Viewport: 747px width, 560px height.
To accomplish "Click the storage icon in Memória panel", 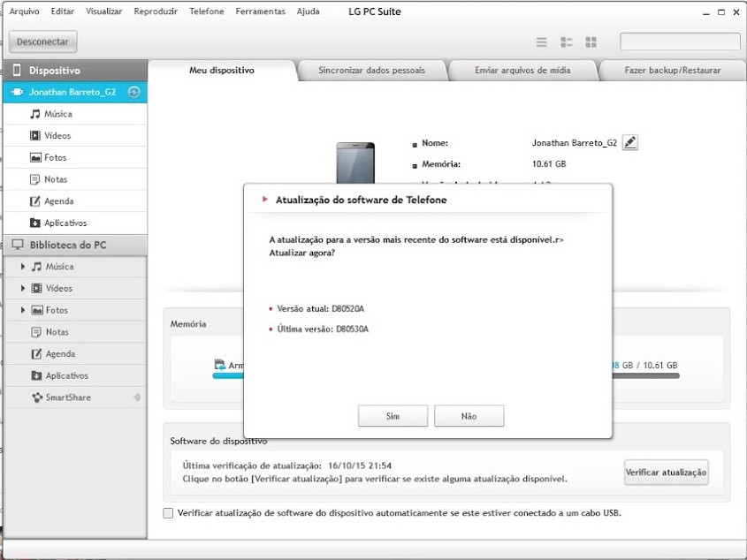I will coord(219,365).
